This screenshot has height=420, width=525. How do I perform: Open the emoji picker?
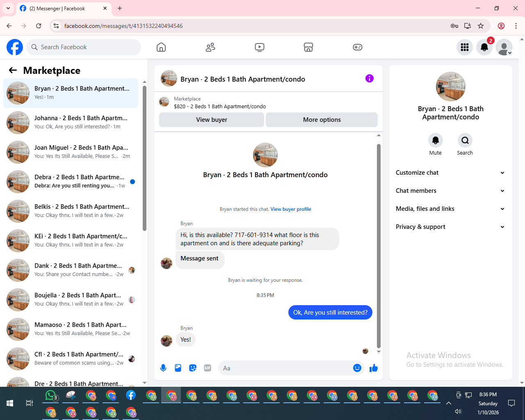357,368
